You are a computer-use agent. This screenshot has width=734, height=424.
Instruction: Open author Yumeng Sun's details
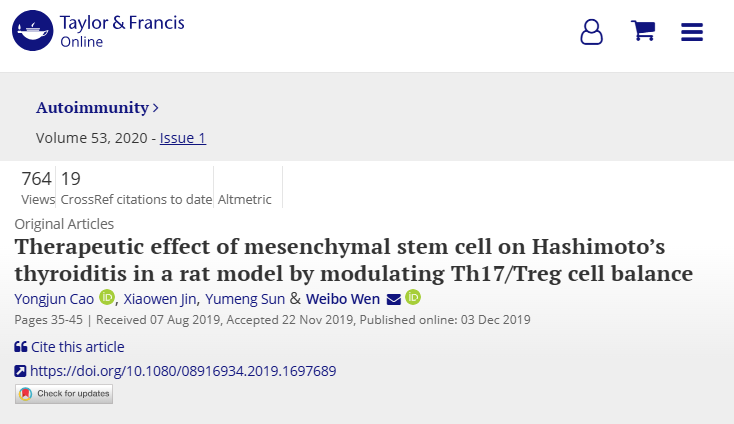click(x=246, y=298)
